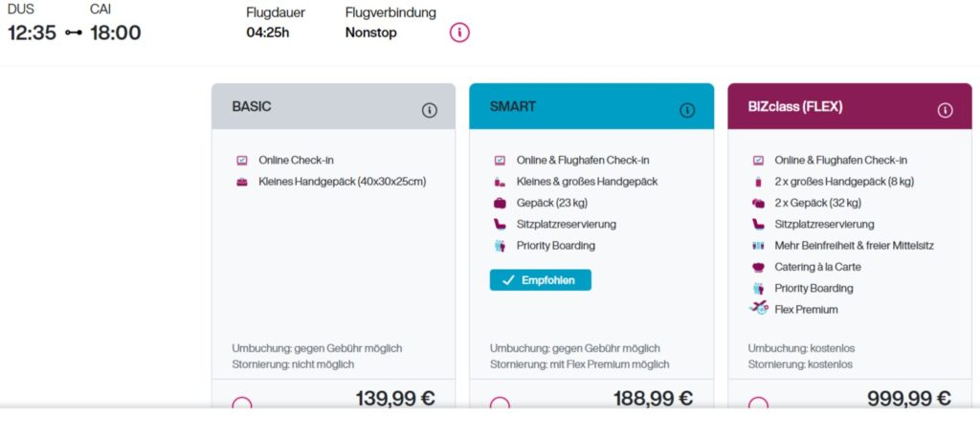Select the SMART fare radio button

click(x=500, y=404)
